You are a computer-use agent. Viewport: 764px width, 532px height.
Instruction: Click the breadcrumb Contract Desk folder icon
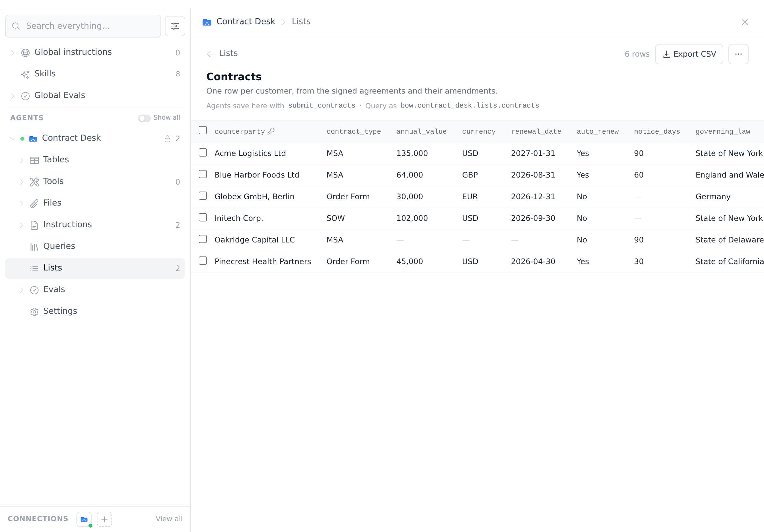(x=207, y=22)
